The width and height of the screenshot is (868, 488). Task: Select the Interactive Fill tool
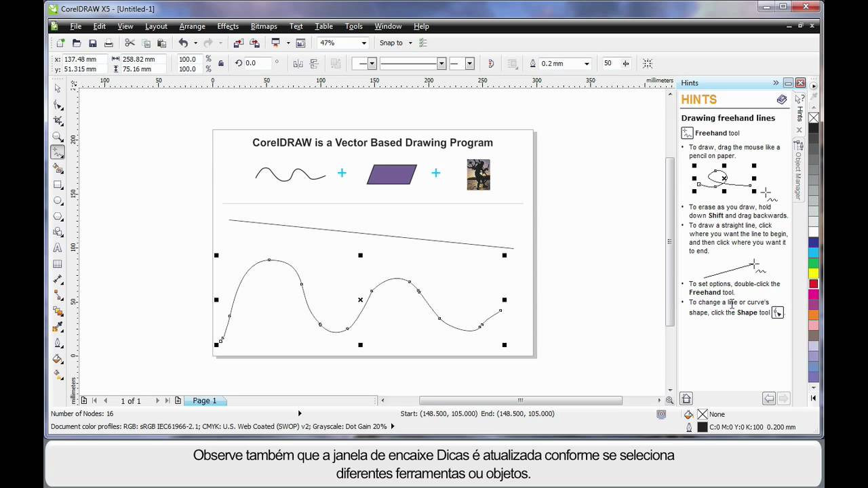point(58,375)
